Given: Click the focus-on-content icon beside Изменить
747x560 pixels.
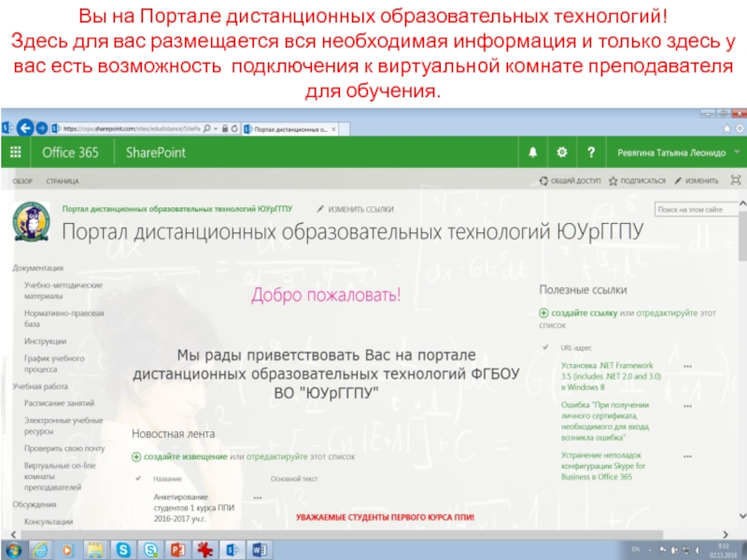Looking at the screenshot, I should (x=736, y=180).
